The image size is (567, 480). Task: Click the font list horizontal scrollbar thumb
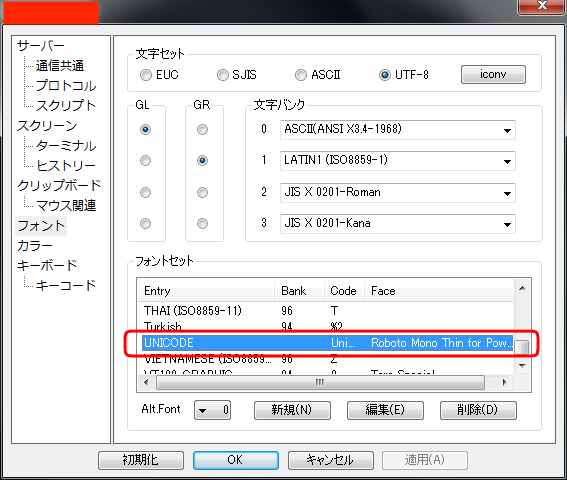[320, 383]
